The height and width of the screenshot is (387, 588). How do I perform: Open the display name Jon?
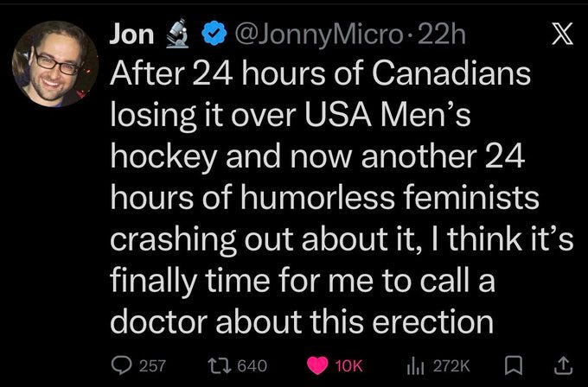pos(131,35)
